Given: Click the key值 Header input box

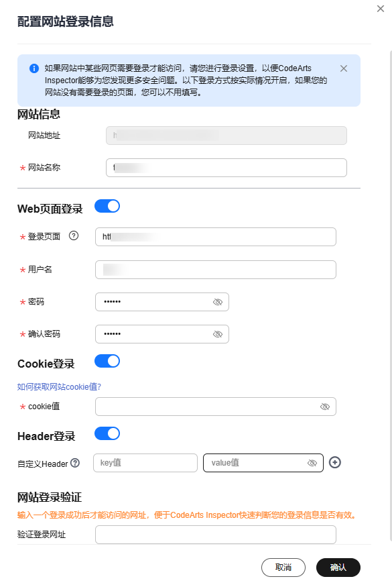Looking at the screenshot, I should coord(145,463).
